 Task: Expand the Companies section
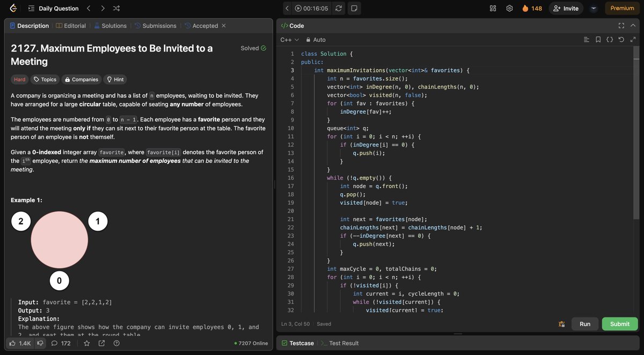click(81, 79)
